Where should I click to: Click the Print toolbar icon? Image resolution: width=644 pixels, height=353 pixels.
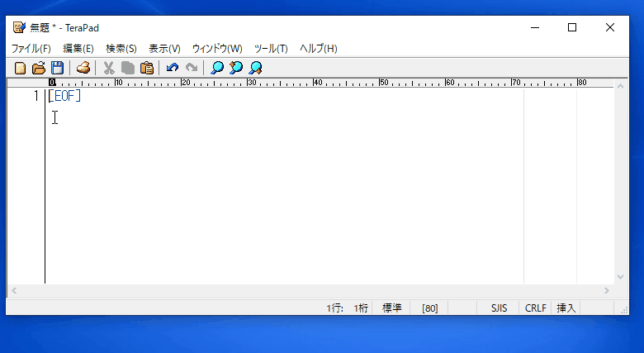(83, 68)
